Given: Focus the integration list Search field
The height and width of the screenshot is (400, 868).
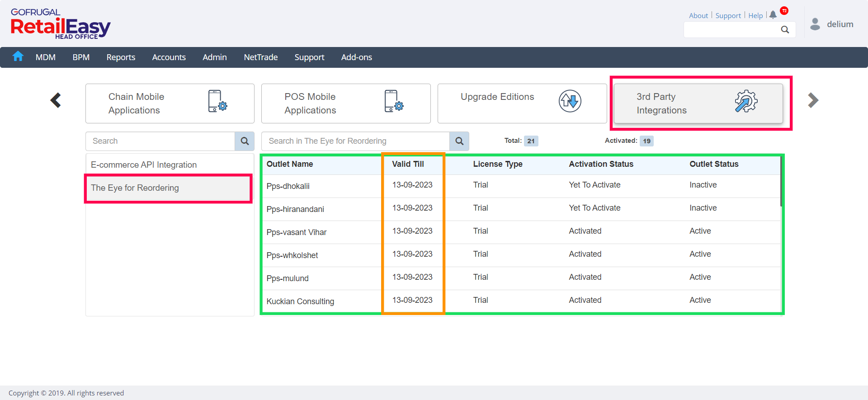Looking at the screenshot, I should tap(160, 141).
